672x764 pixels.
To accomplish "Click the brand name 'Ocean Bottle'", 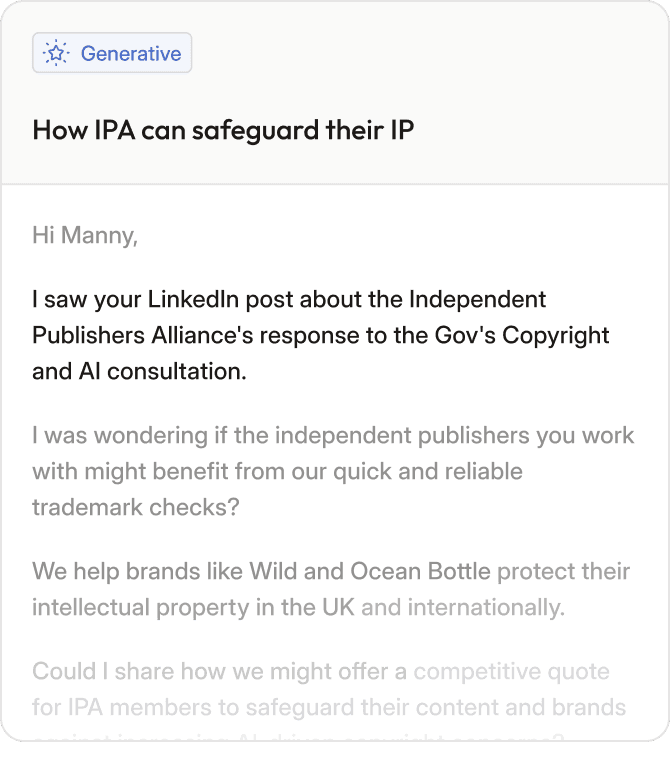I will pos(420,572).
